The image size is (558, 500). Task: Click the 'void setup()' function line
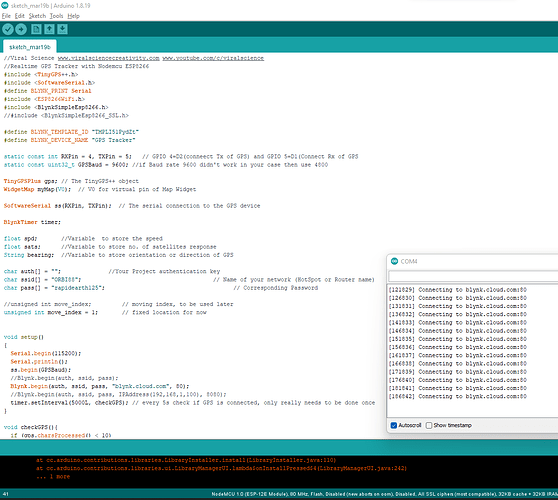[24, 337]
